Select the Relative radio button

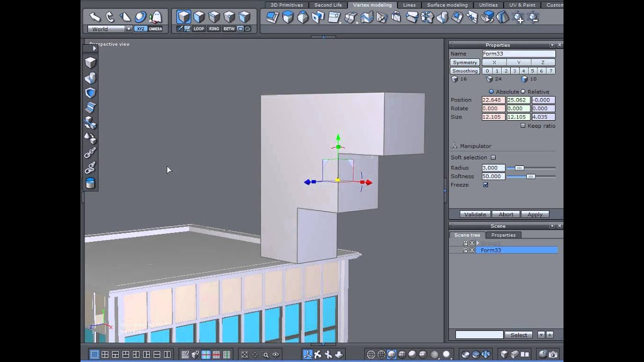pos(523,92)
